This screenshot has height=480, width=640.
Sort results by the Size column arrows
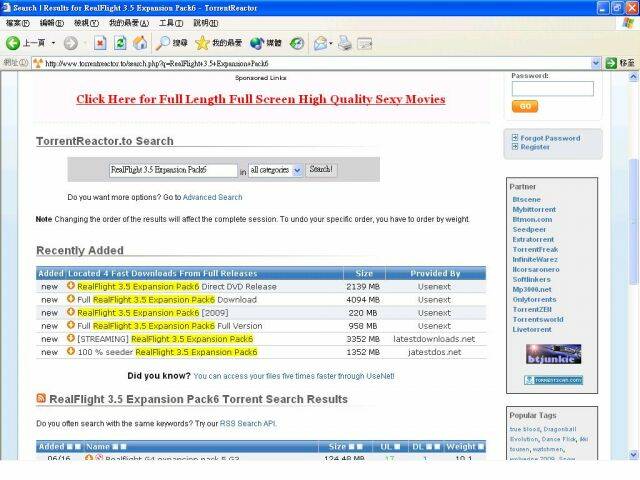pyautogui.click(x=356, y=447)
